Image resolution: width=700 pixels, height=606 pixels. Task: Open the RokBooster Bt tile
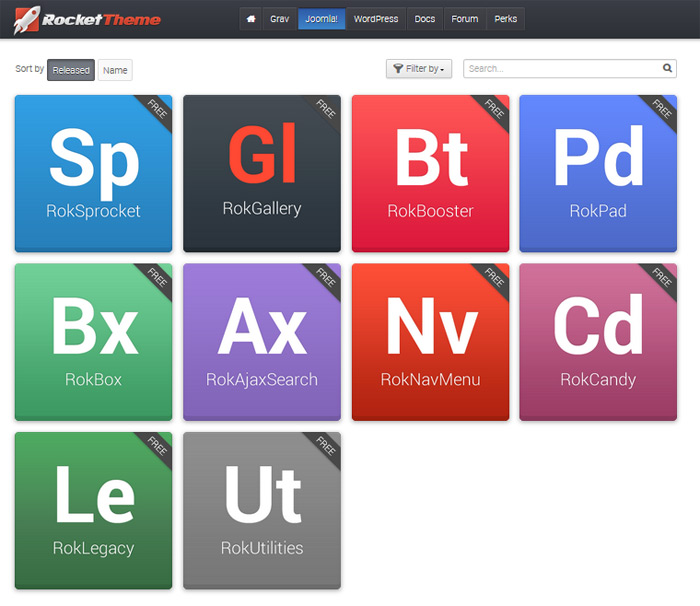click(430, 173)
